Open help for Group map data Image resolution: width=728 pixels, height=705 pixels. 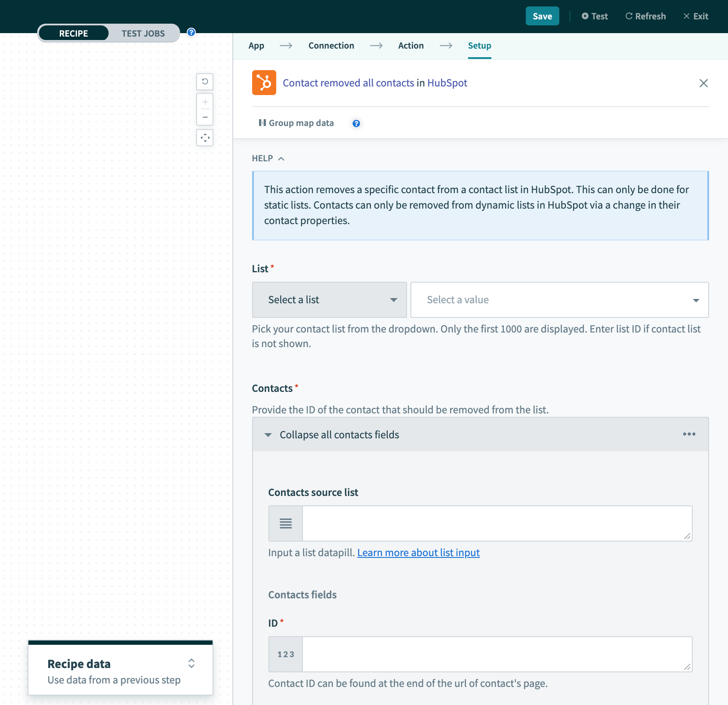click(x=356, y=123)
